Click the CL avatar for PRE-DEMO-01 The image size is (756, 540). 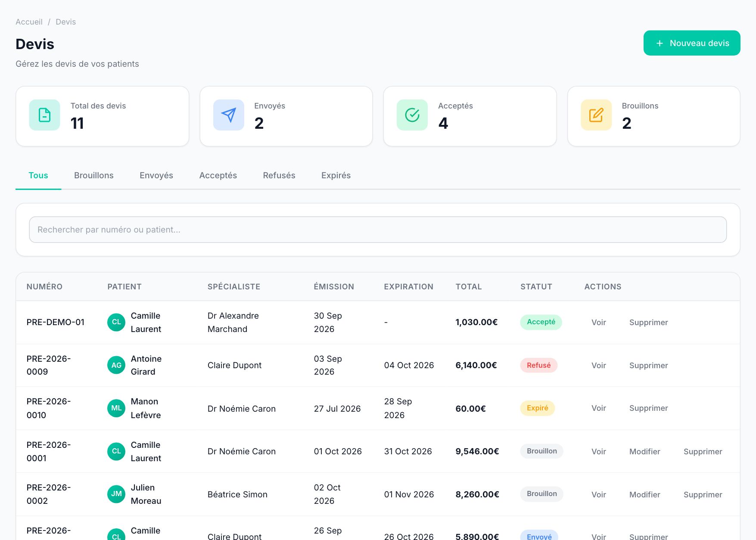[116, 322]
